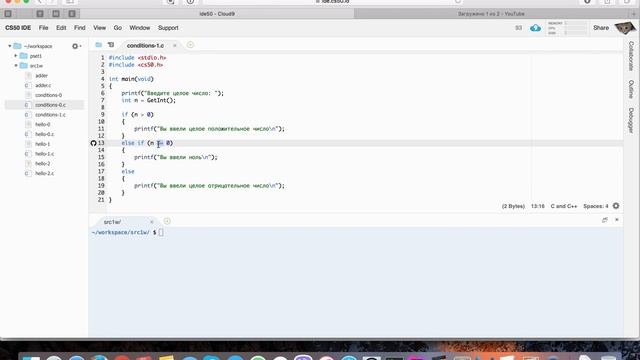This screenshot has width=640, height=360.
Task: Click the int main(void) line
Action: pos(131,79)
